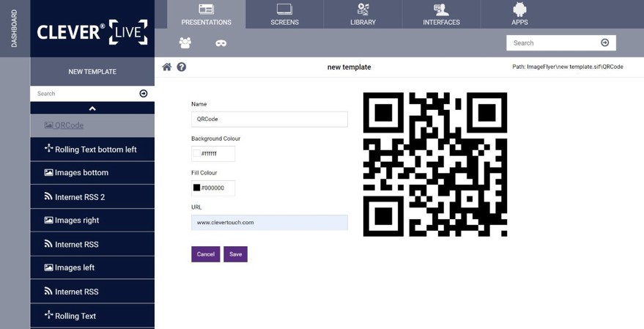
Task: Open the Presentations tab
Action: 206,15
